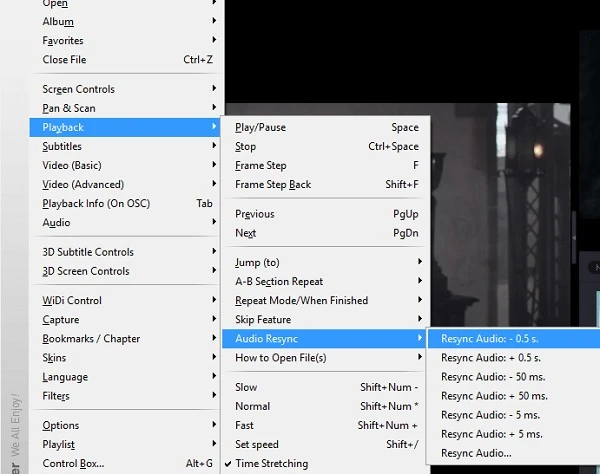Toggle Playback Info (On OSC)
Image resolution: width=600 pixels, height=474 pixels.
coord(124,204)
